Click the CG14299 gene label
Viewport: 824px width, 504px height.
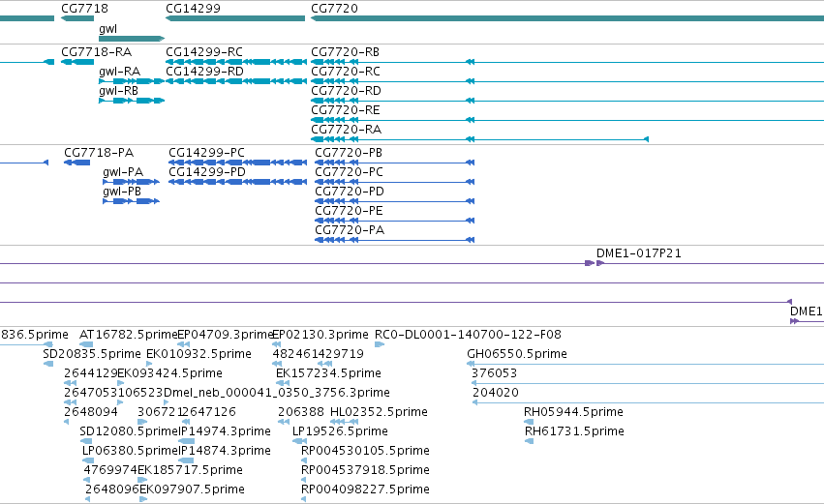point(193,9)
